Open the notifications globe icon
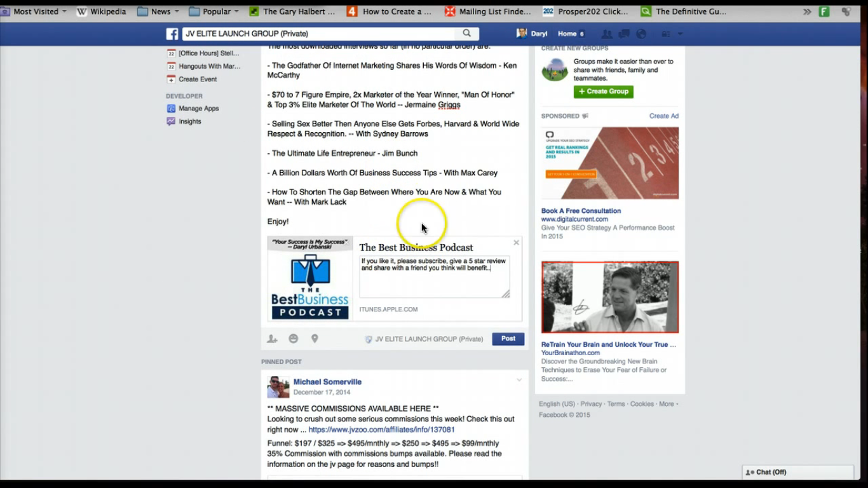The height and width of the screenshot is (488, 868). 641,34
